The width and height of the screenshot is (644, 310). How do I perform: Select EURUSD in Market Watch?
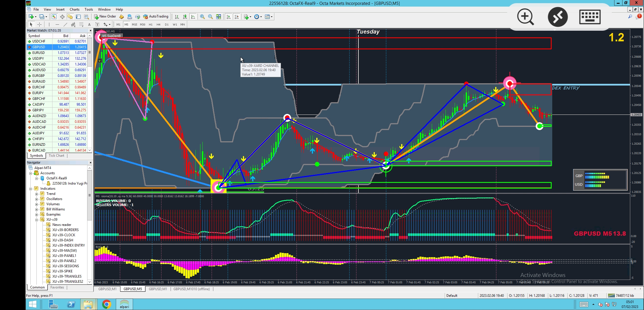click(38, 53)
